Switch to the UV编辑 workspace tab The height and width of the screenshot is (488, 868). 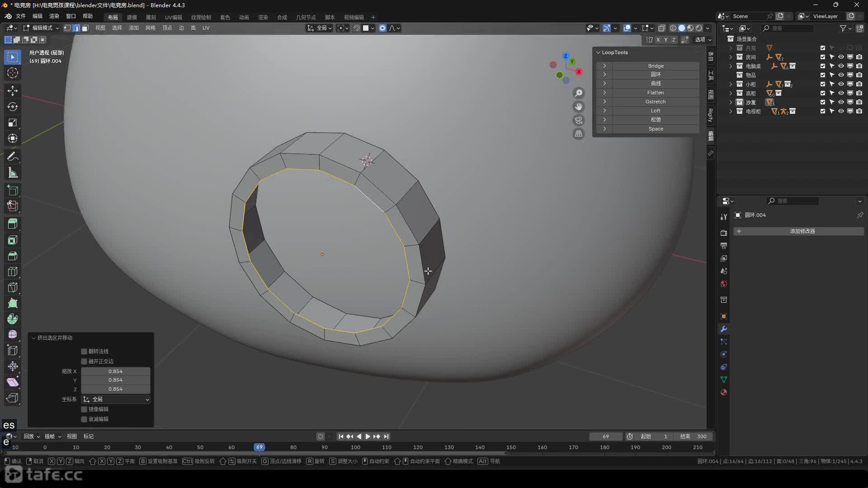[173, 17]
